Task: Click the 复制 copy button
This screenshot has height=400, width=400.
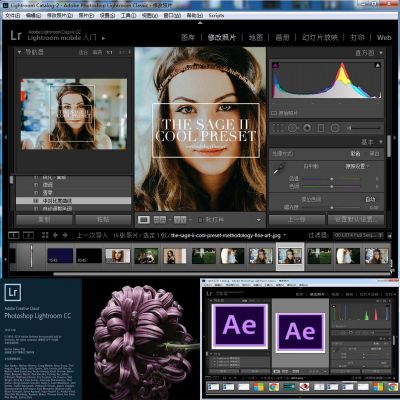Action: click(x=44, y=220)
